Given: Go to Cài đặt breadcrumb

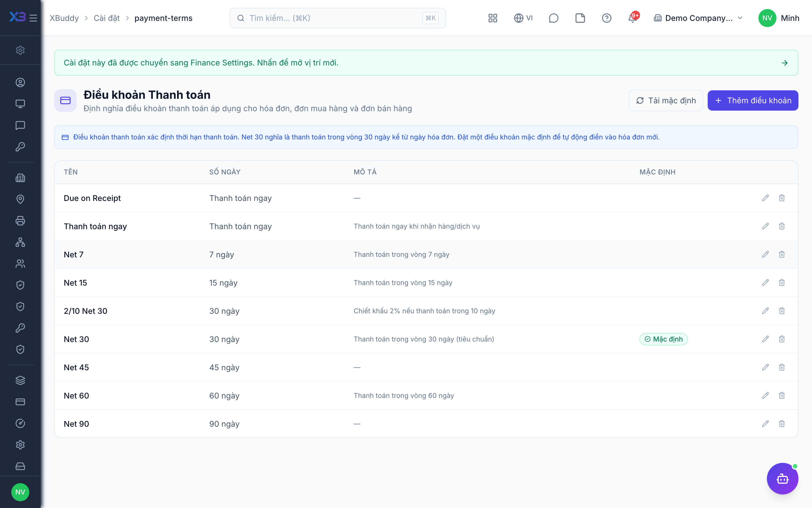Looking at the screenshot, I should pos(106,18).
